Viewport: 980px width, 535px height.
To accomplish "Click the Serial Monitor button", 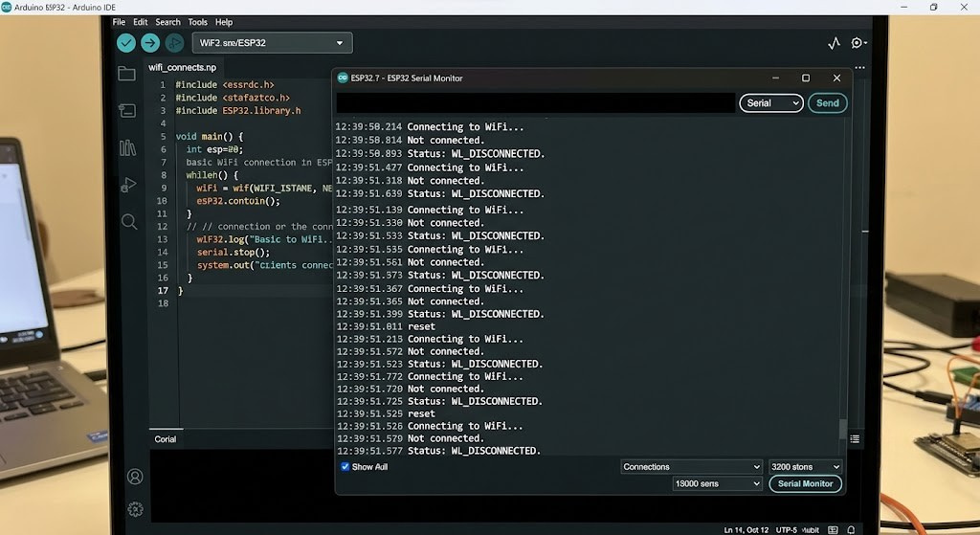I will pyautogui.click(x=805, y=483).
